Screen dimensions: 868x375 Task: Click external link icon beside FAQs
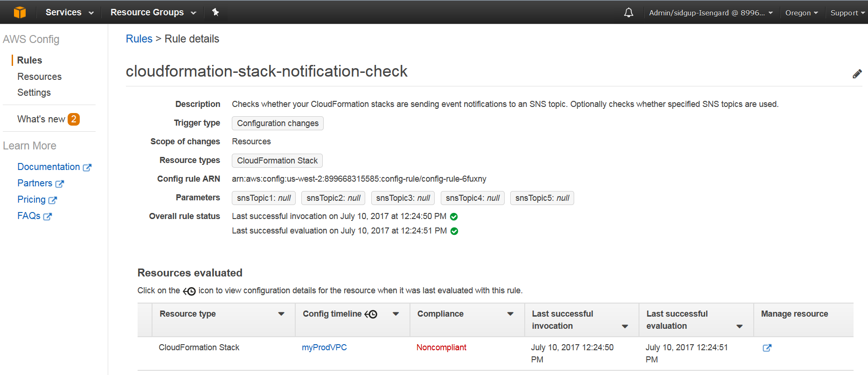pyautogui.click(x=48, y=216)
